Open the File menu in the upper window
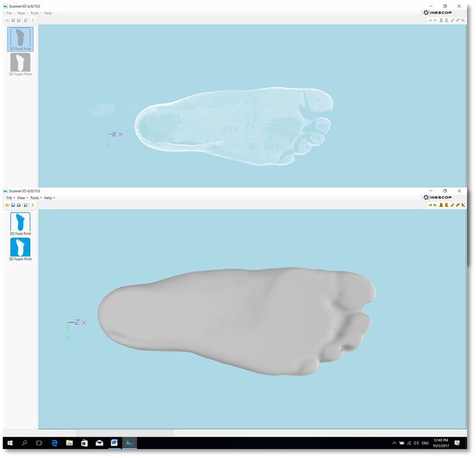This screenshot has width=476, height=458. [x=9, y=13]
